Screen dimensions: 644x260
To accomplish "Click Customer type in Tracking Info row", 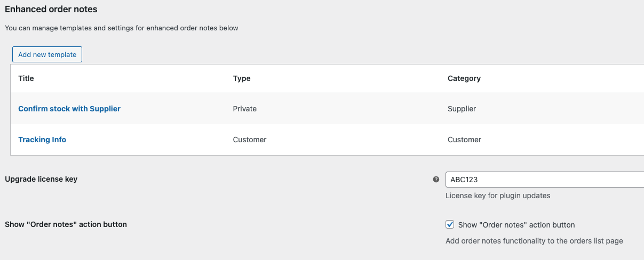I will (x=250, y=140).
